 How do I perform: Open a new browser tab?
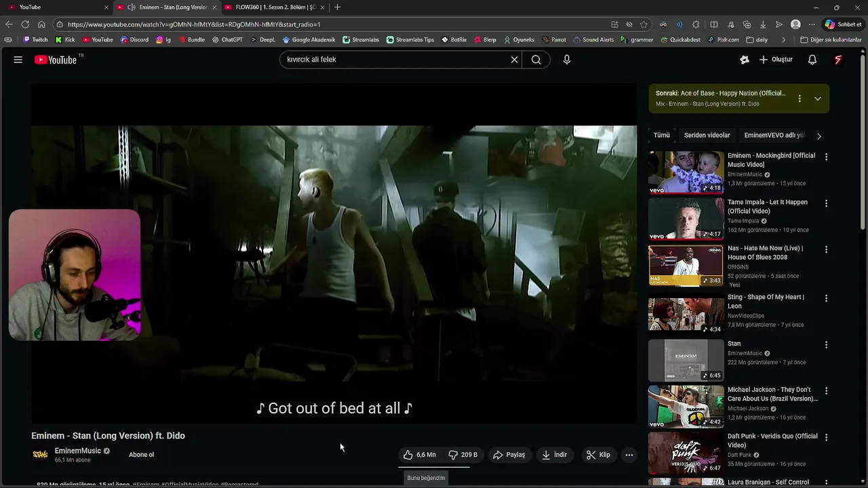tap(338, 7)
